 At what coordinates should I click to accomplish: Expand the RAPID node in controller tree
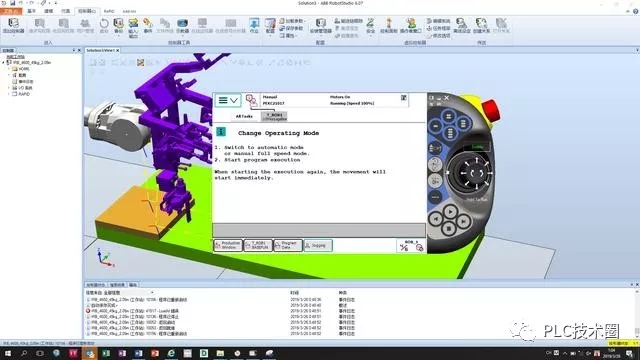click(9, 94)
